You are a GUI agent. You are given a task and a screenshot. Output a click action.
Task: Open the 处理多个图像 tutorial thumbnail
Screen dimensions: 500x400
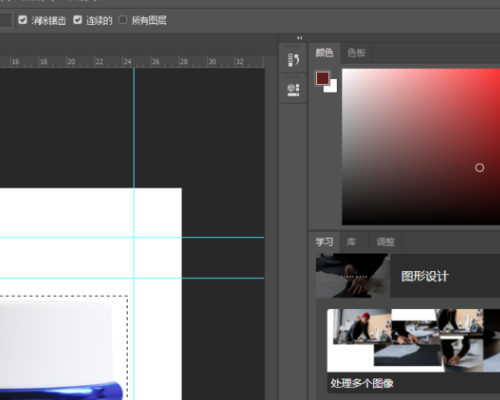pos(413,340)
